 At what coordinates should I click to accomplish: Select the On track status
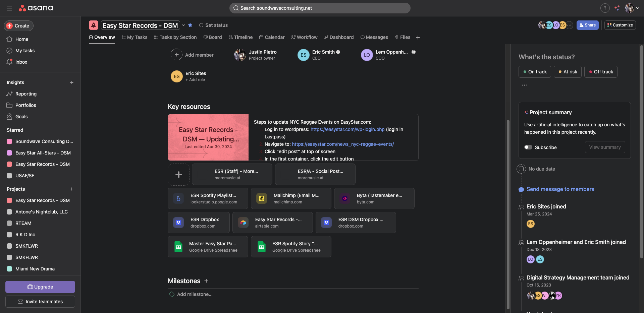[x=535, y=72]
